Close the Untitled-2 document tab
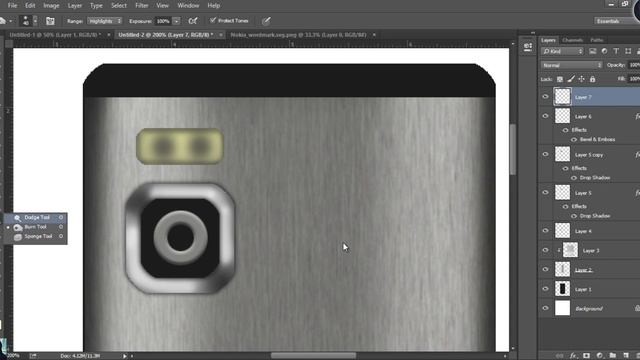Screen dimensions: 640x360 [221, 35]
